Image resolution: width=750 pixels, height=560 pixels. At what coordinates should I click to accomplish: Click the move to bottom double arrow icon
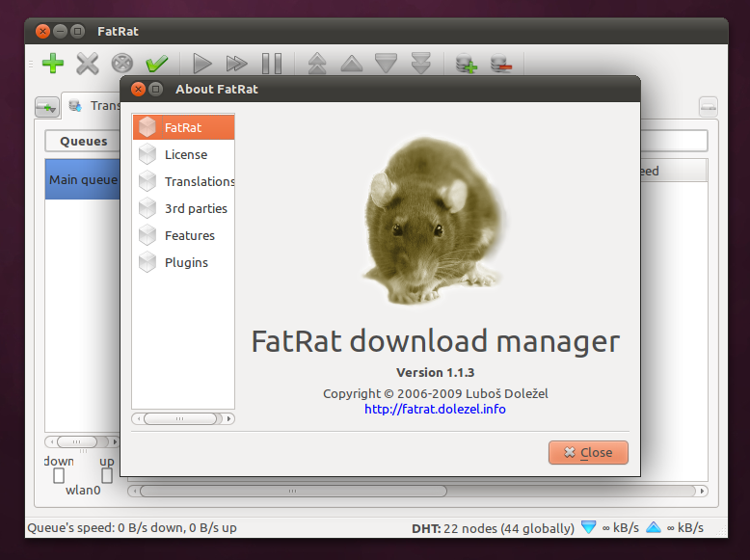pos(421,63)
